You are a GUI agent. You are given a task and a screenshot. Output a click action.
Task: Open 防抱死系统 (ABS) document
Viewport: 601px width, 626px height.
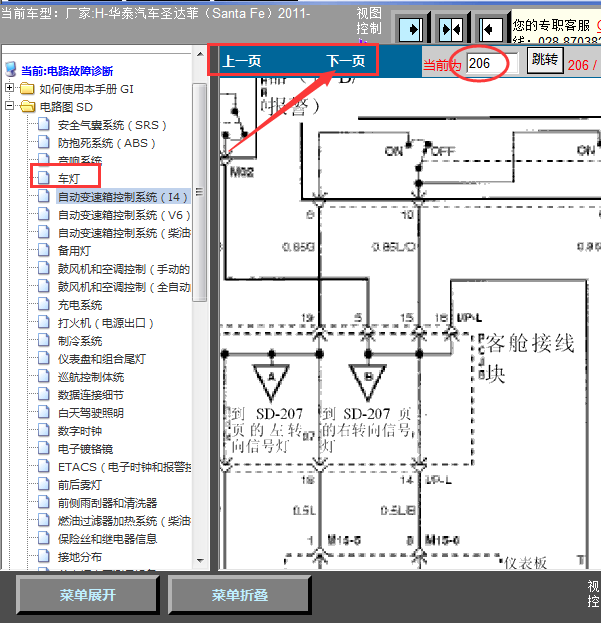coord(106,143)
